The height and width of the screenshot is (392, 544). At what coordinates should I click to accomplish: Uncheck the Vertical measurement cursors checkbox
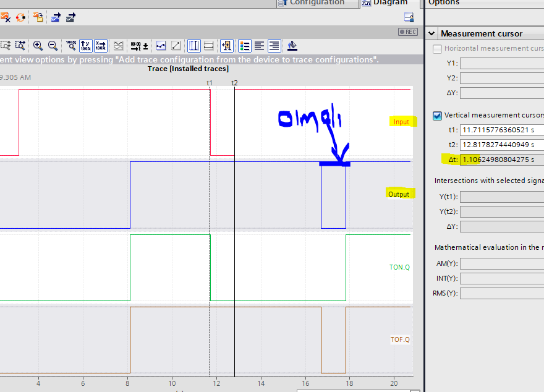(437, 116)
